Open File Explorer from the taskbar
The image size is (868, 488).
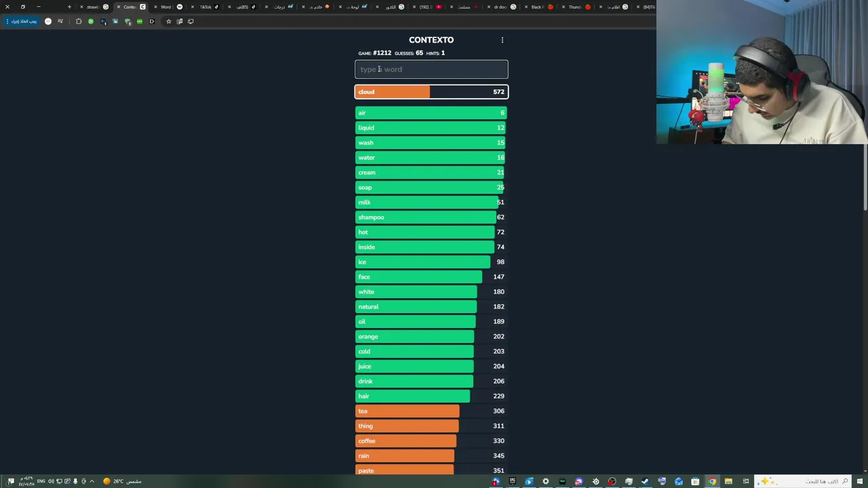tap(728, 481)
